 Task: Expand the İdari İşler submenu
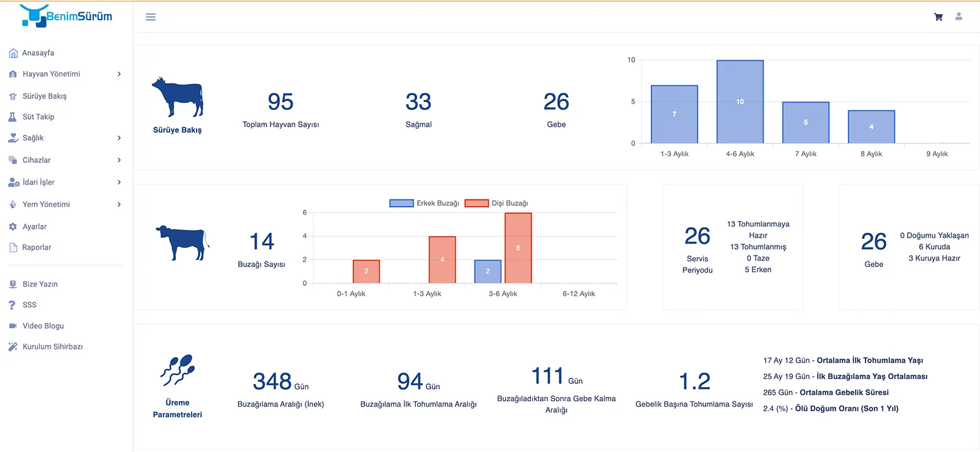119,182
